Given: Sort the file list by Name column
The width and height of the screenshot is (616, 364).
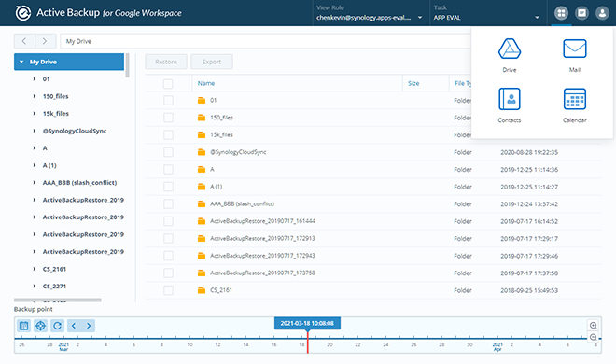Looking at the screenshot, I should tap(206, 83).
